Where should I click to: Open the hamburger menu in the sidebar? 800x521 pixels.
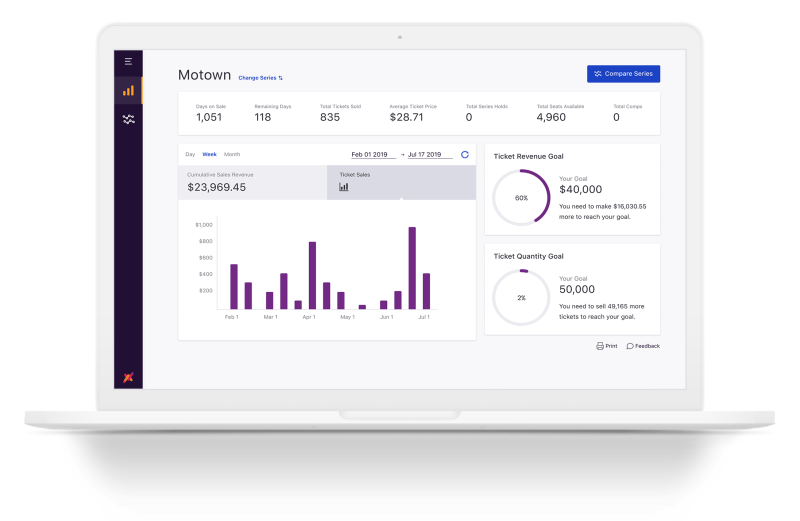[129, 62]
